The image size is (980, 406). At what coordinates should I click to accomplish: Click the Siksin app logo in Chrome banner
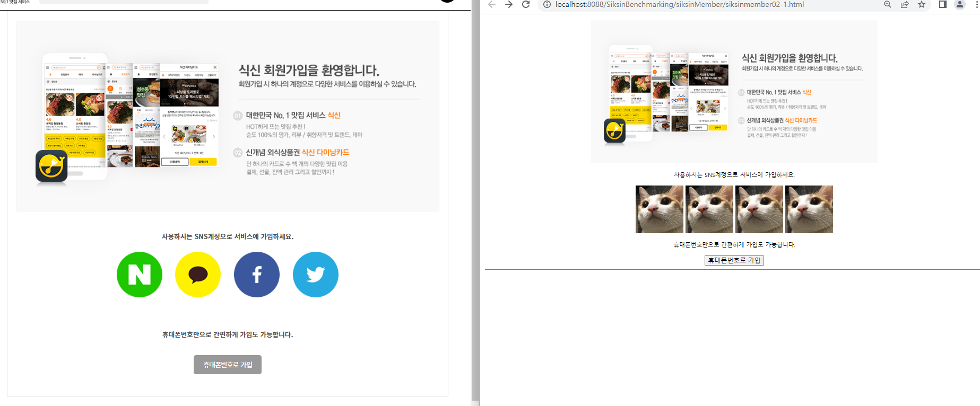614,130
